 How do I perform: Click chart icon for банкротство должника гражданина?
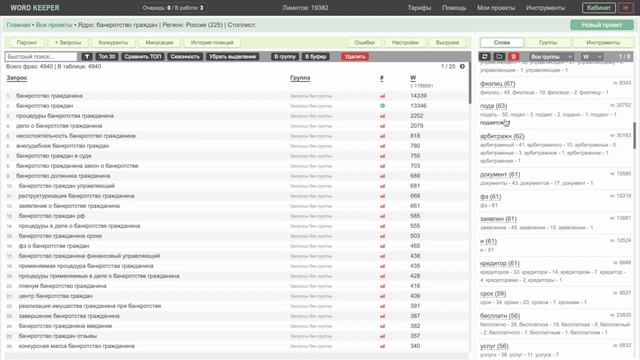[382, 176]
